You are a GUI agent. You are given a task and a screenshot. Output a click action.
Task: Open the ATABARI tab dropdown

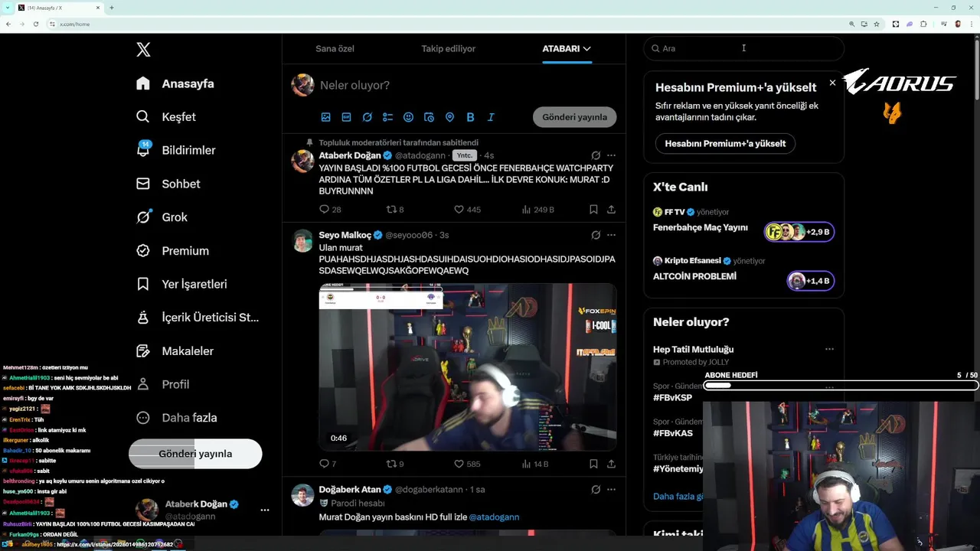click(x=567, y=49)
